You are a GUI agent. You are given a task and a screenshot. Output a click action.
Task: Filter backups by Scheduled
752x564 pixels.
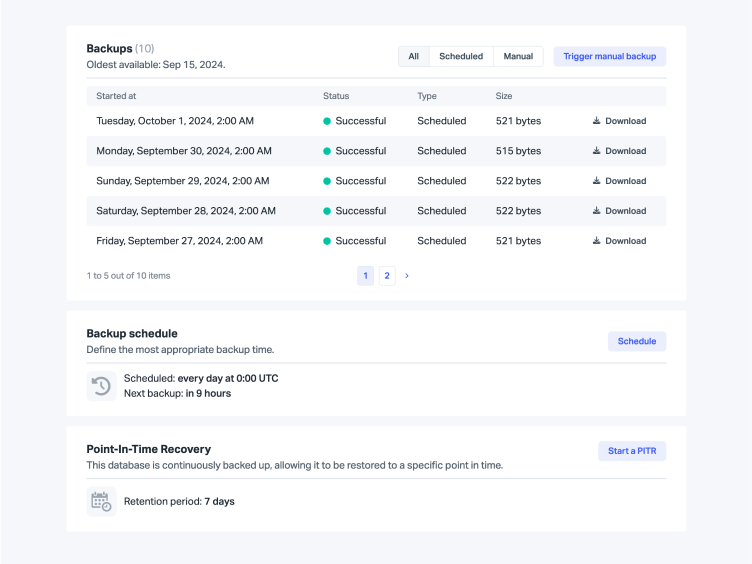pyautogui.click(x=461, y=57)
